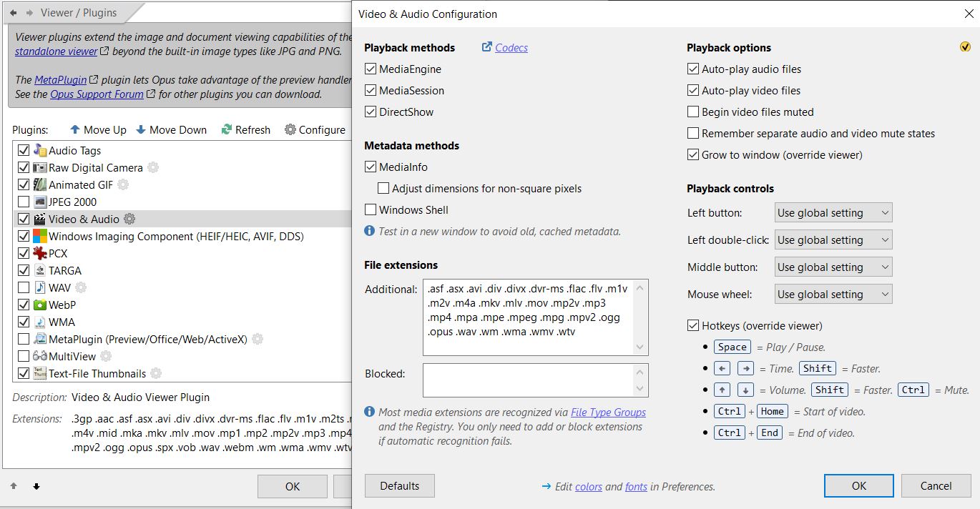Screen dimensions: 980x509
Task: Click the Text-File Thumbnails plugin icon
Action: tap(40, 373)
